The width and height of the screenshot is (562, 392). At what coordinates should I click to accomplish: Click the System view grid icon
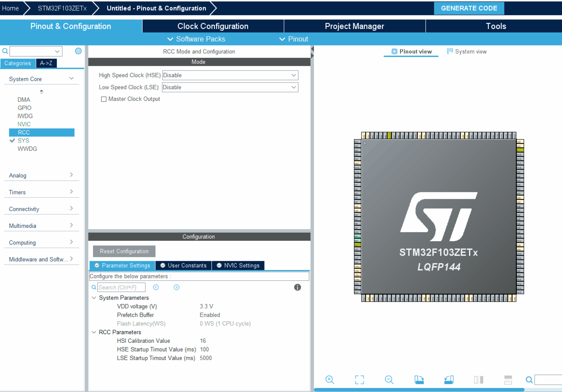(450, 51)
